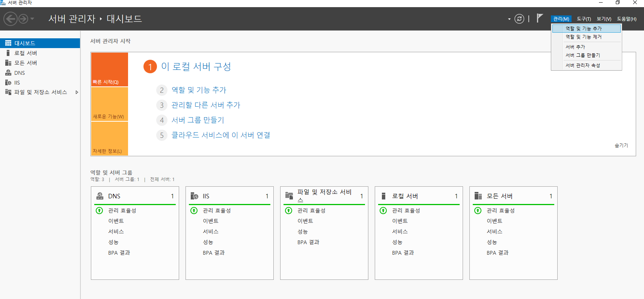
Task: Open the 보기(V) menu
Action: coord(604,19)
